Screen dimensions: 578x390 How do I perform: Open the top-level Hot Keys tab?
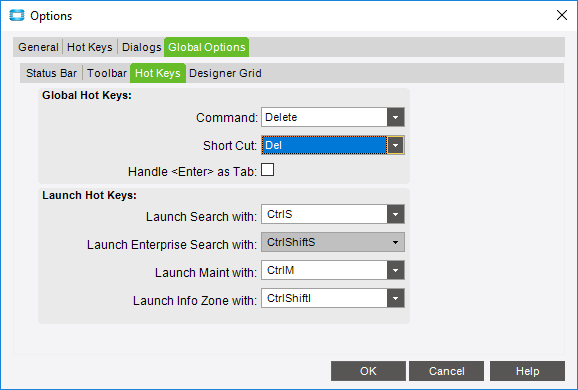pyautogui.click(x=90, y=47)
